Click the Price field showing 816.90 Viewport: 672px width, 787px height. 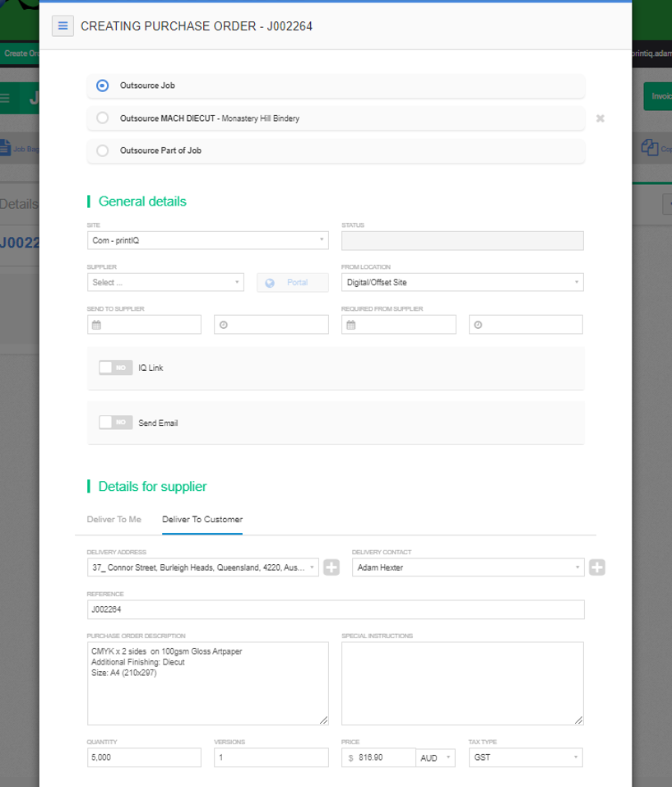[379, 757]
